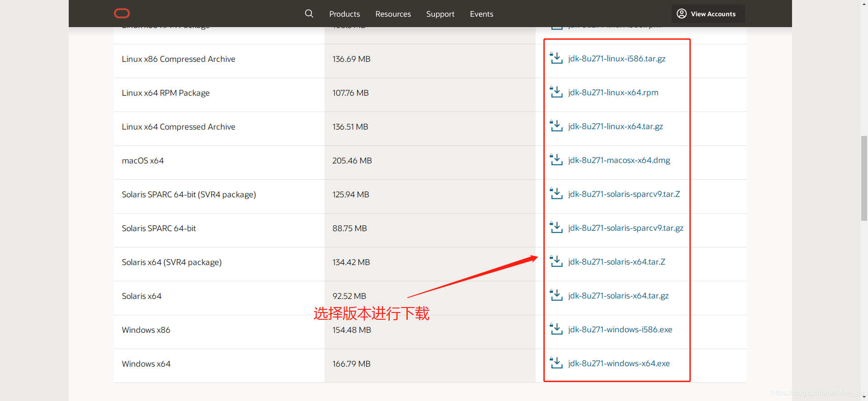Select Solaris SPARC 64-bit (SVR4 package) text

[x=189, y=195]
